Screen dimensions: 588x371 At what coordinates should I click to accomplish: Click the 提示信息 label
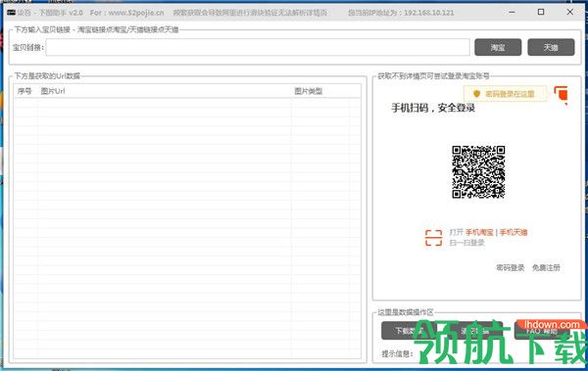[x=397, y=353]
